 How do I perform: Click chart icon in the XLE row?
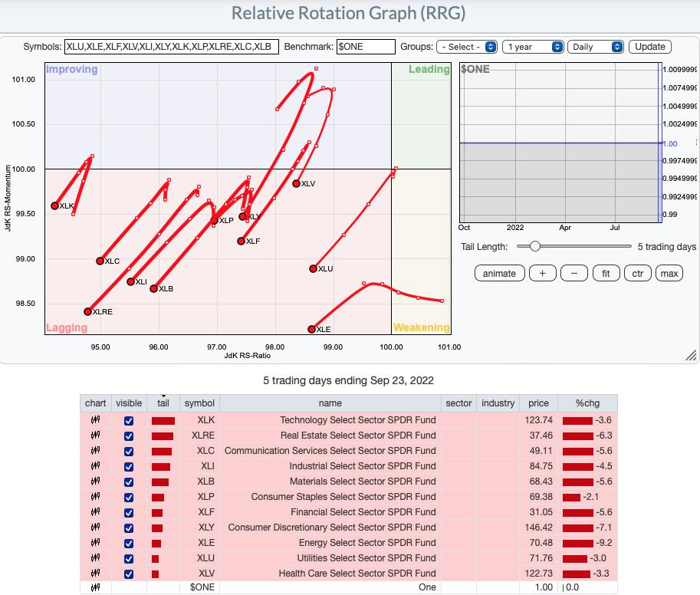(x=95, y=543)
